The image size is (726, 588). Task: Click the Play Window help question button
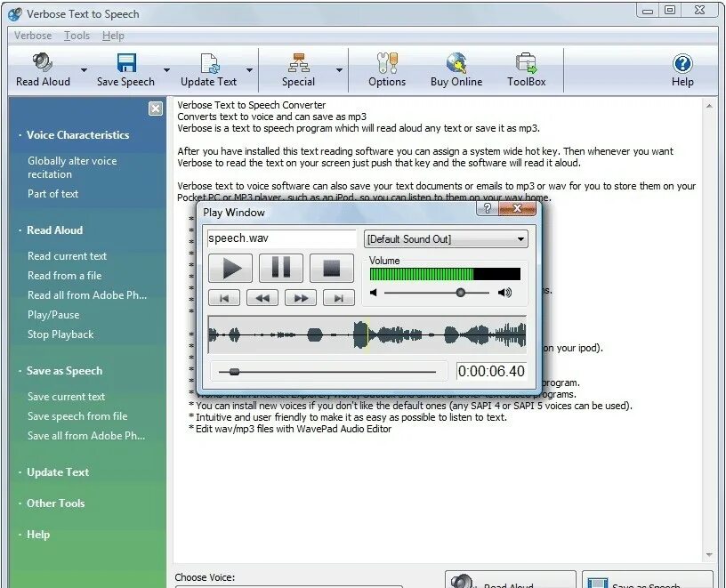[487, 208]
